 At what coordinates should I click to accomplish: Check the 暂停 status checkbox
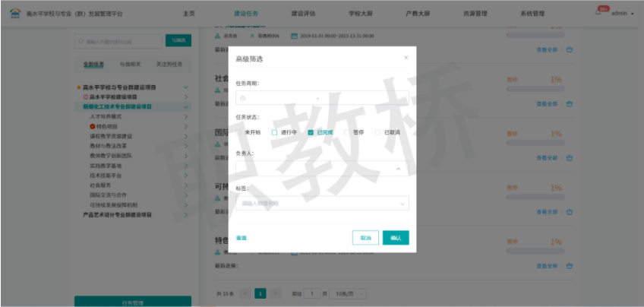click(x=346, y=133)
